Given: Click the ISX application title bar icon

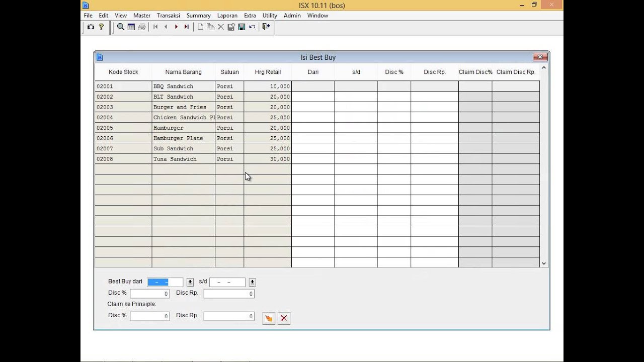Looking at the screenshot, I should click(x=86, y=6).
